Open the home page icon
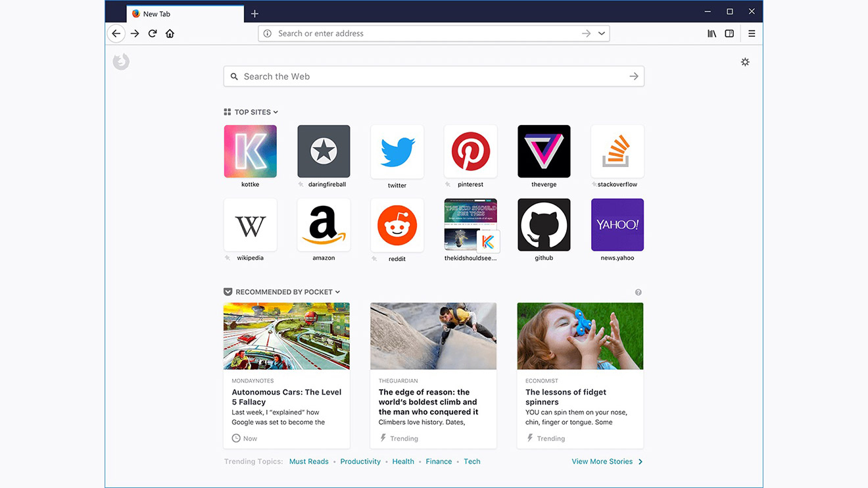 (x=170, y=34)
